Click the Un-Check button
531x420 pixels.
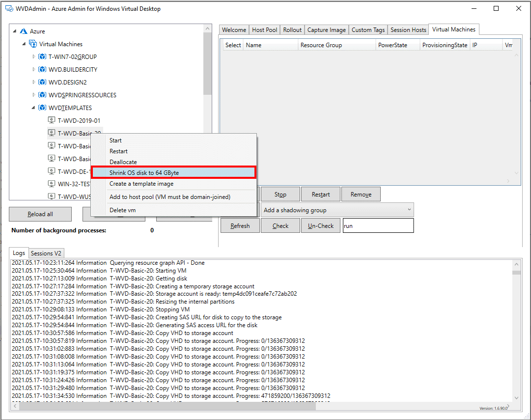(x=321, y=225)
